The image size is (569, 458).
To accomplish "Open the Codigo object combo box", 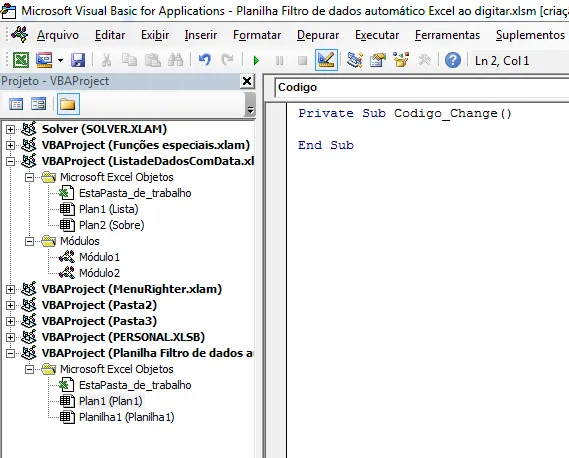I will [421, 87].
